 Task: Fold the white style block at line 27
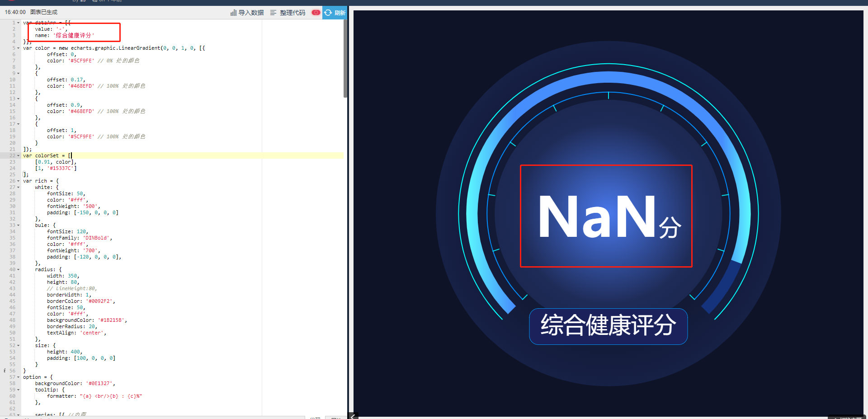coord(18,187)
